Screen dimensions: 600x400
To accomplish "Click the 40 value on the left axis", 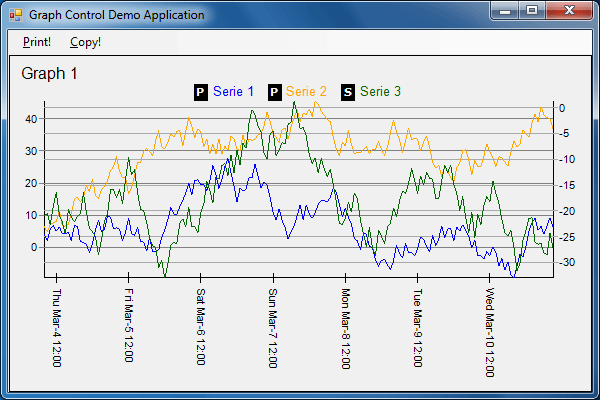I will pyautogui.click(x=31, y=119).
